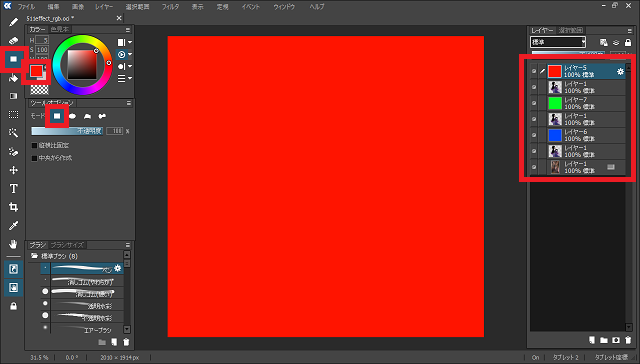Screen dimensions: 640x364
Task: Select the Text tool
Action: pyautogui.click(x=13, y=189)
